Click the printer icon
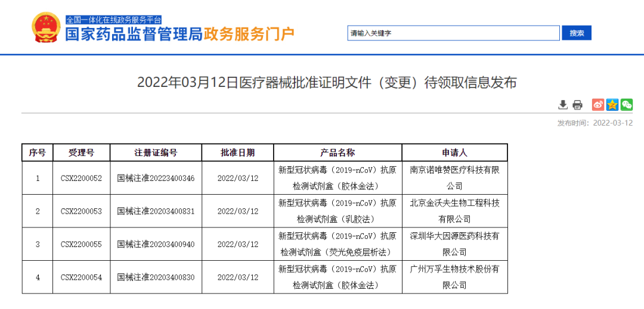644x309 pixels. click(x=577, y=105)
